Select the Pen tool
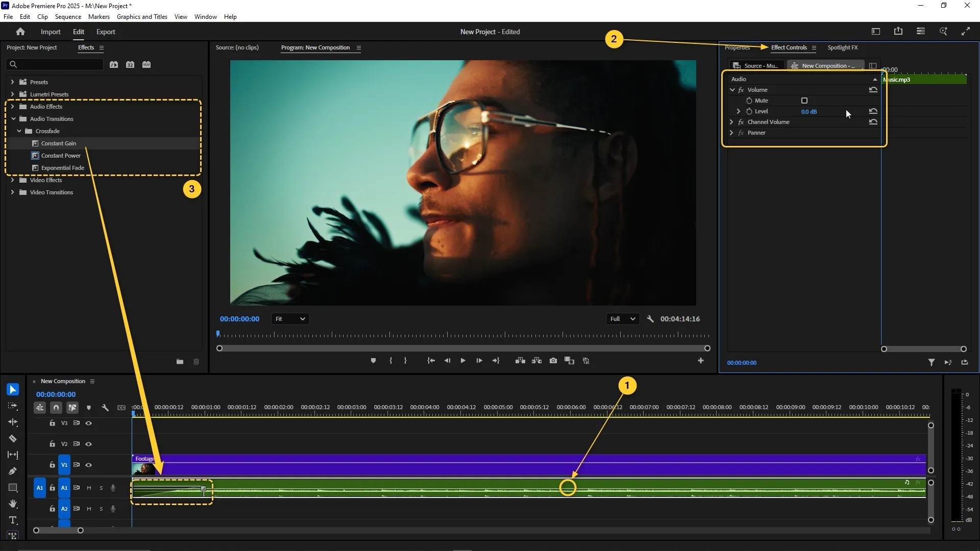This screenshot has height=551, width=980. point(13,471)
